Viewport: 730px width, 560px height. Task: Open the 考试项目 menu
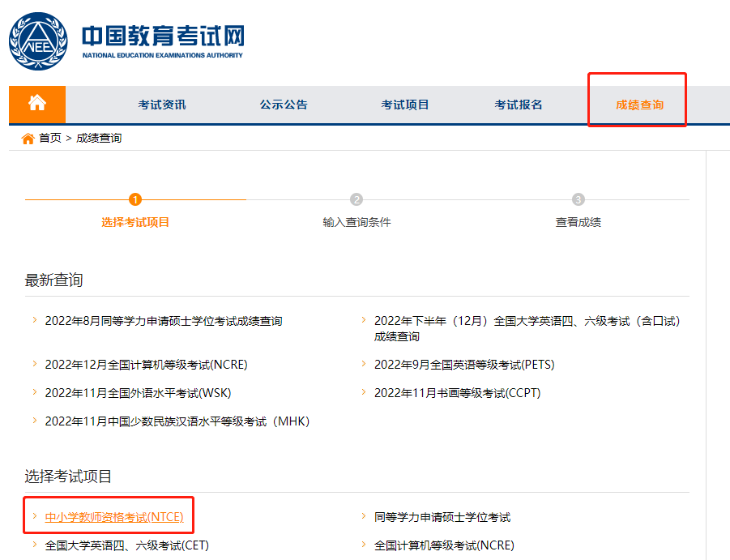pos(404,104)
